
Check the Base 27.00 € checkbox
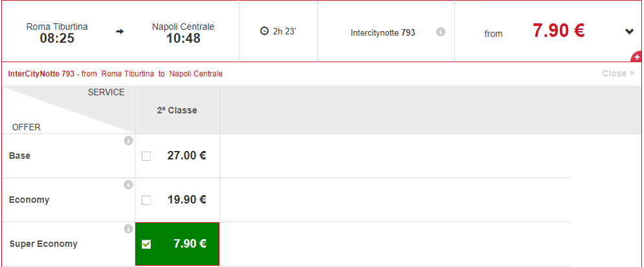146,156
